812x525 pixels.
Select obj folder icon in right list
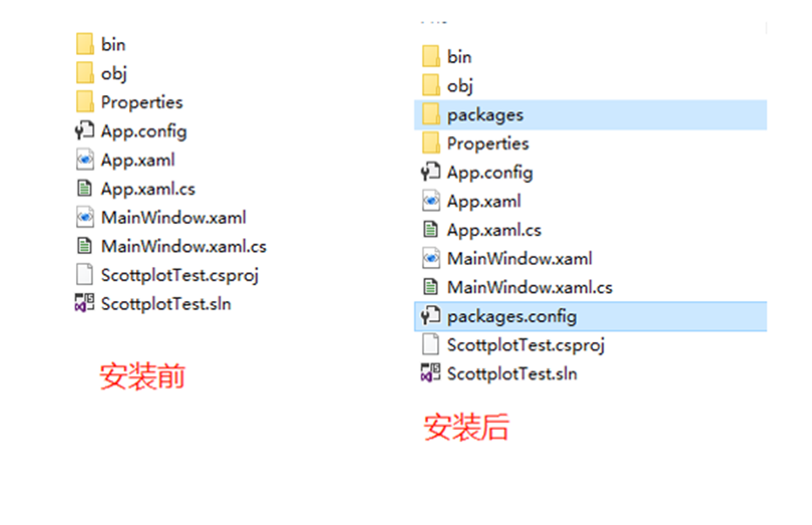[x=431, y=85]
